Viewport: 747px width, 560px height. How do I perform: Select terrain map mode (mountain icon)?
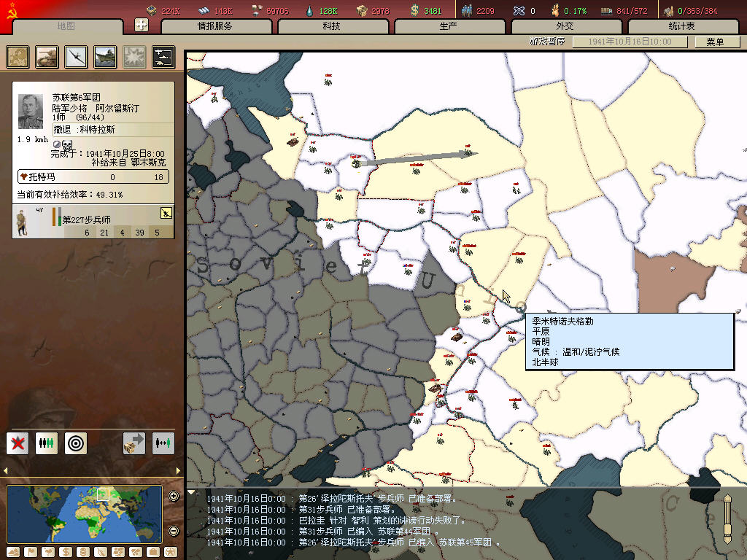pos(13,553)
